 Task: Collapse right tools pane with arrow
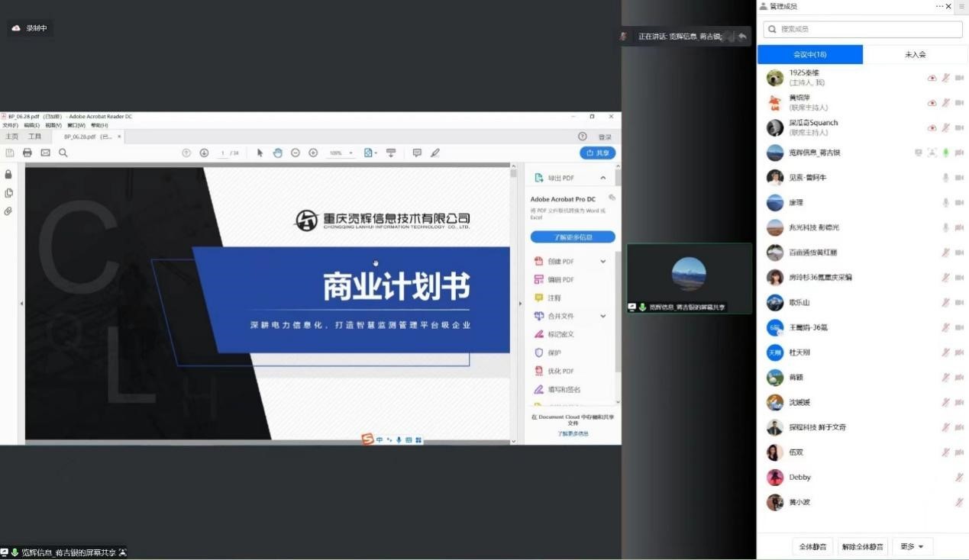(520, 304)
